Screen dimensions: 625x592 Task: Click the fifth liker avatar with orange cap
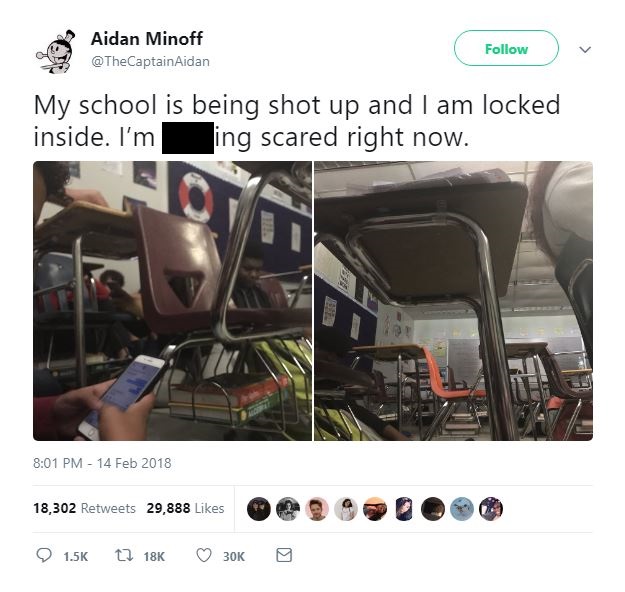[x=375, y=509]
